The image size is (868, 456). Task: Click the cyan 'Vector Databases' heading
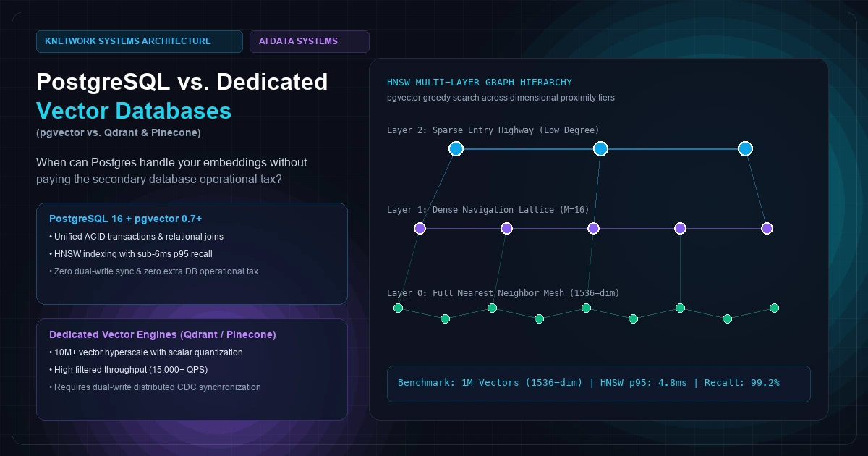134,110
